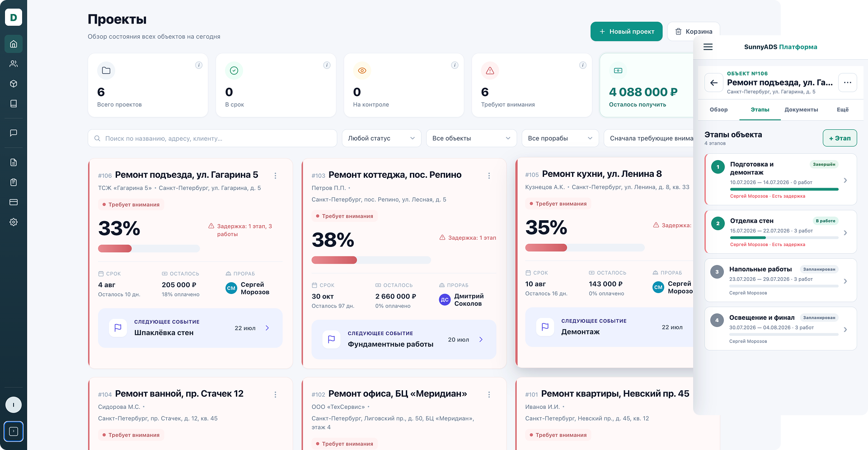Open the chat messages sidebar icon
Screen dimensions: 868x450
[14, 133]
